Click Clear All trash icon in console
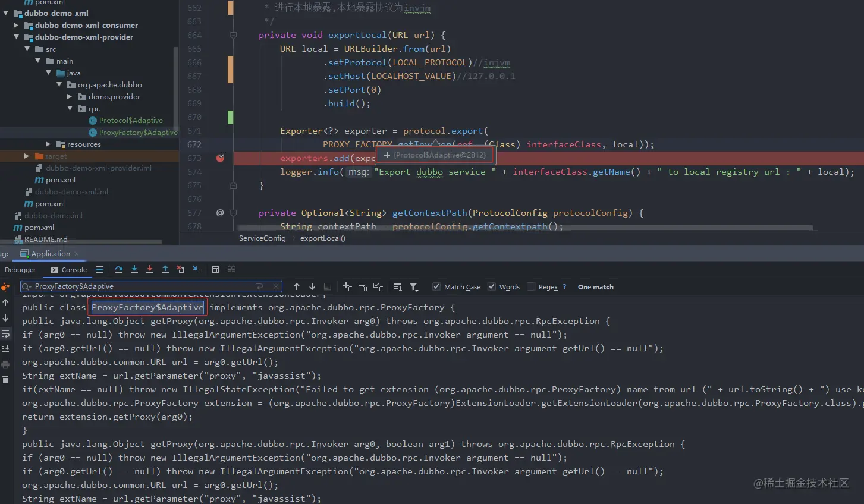 [5, 379]
